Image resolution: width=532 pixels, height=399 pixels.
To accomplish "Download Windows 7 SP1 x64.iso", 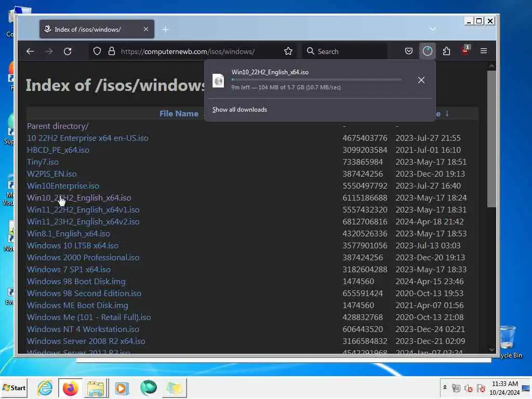I will (69, 270).
